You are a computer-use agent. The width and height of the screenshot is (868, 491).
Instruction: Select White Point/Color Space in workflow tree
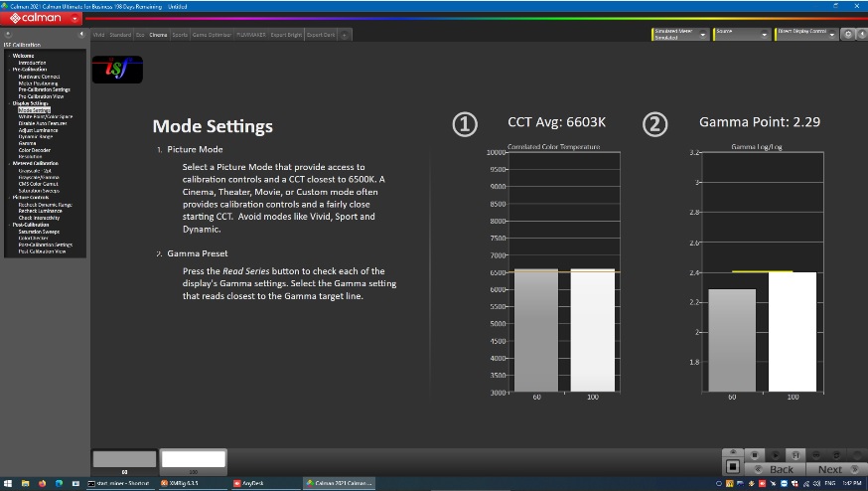click(x=45, y=116)
